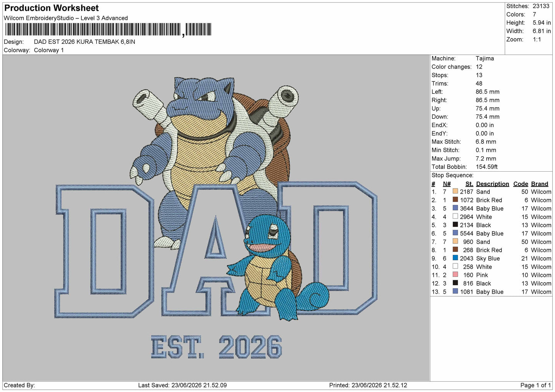Click the Left value 86.5 mm

487,92
